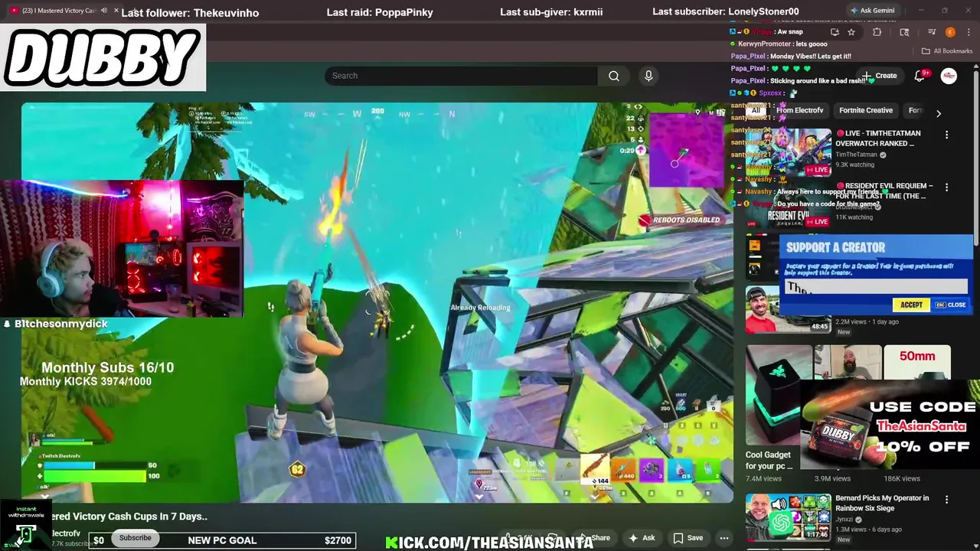Click 'Last subscriber: LonelyStoner00' text
The height and width of the screenshot is (551, 980).
pos(725,11)
